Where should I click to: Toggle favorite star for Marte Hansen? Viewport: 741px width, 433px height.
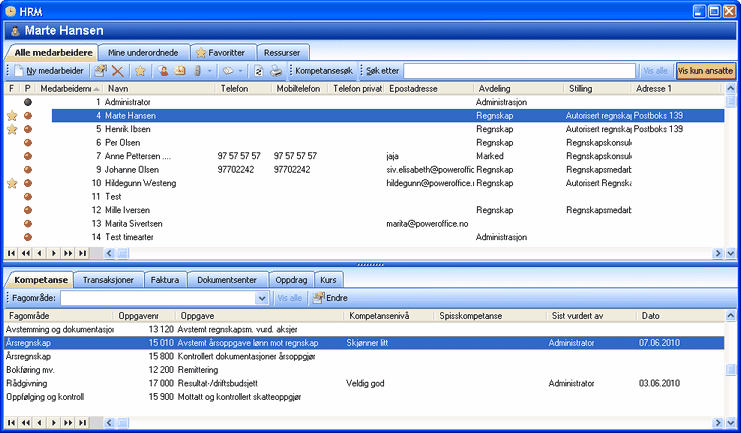12,115
